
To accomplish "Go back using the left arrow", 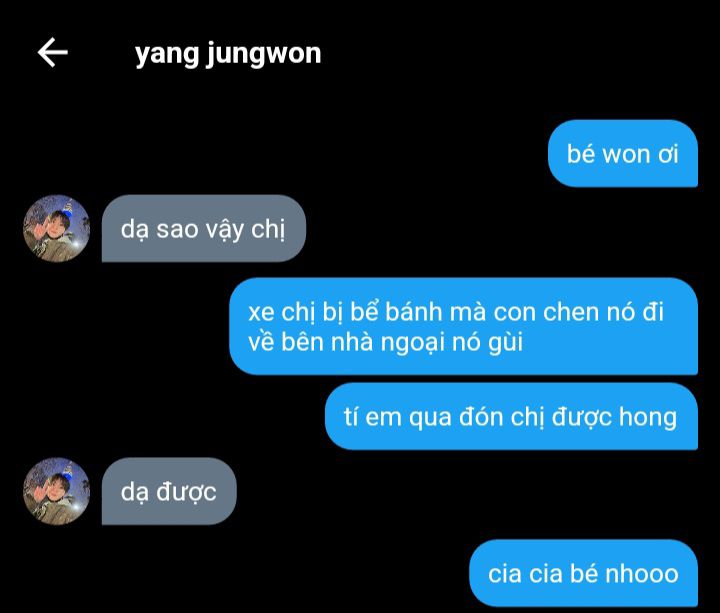I will tap(52, 52).
